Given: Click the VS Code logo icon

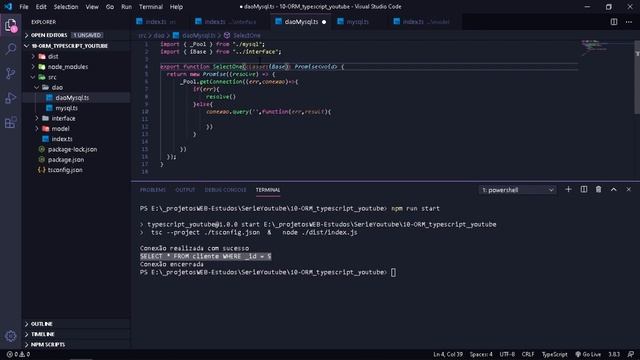Looking at the screenshot, I should click(x=8, y=7).
